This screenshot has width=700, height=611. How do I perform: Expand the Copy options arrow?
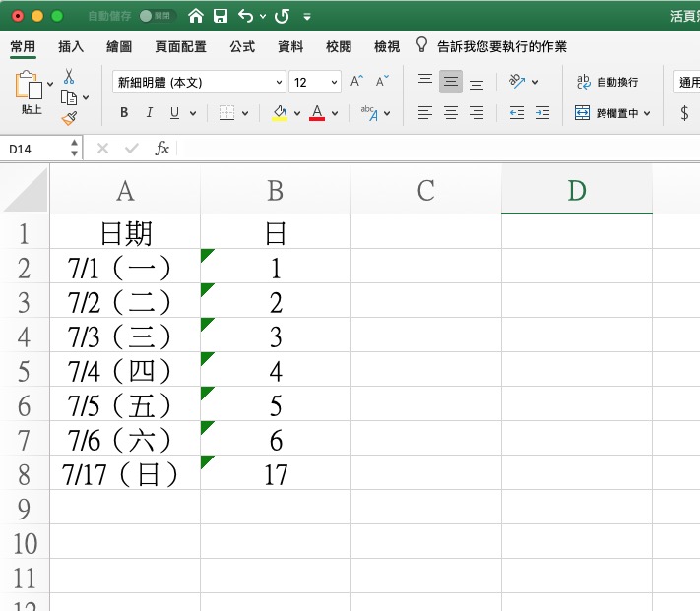86,97
